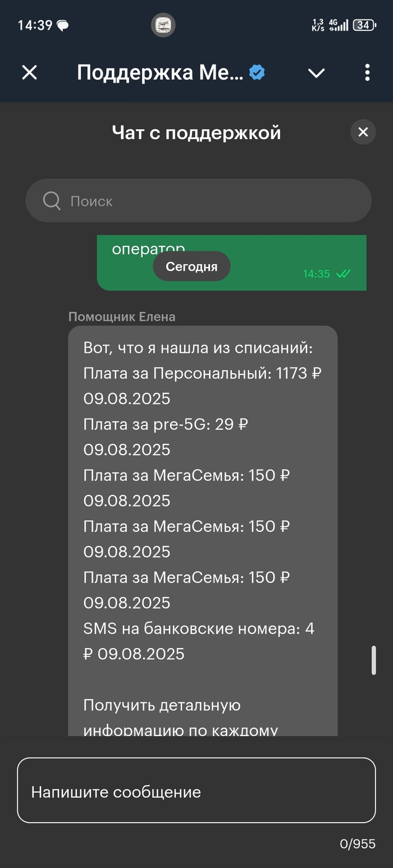Focus the Напишите сообщение input box

pyautogui.click(x=196, y=791)
